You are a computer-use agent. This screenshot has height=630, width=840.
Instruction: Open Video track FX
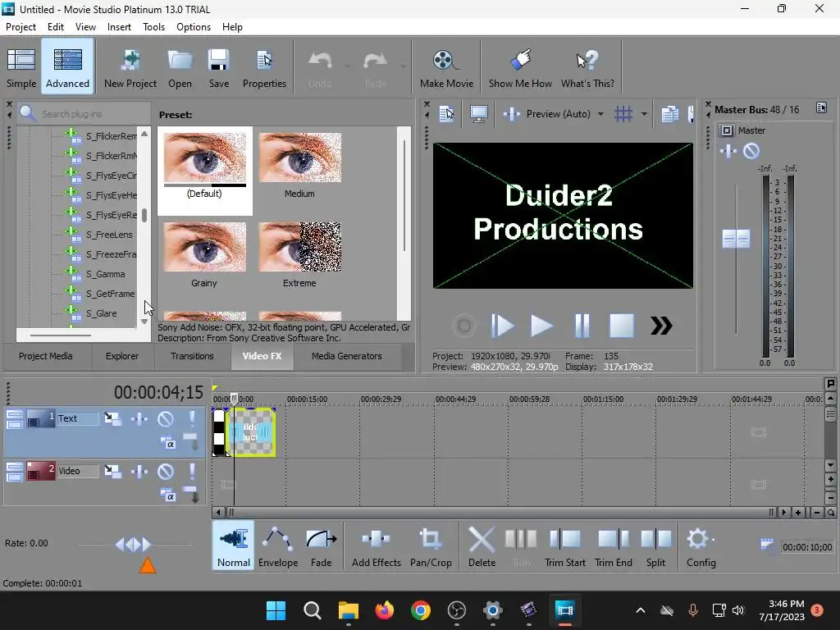tap(139, 471)
